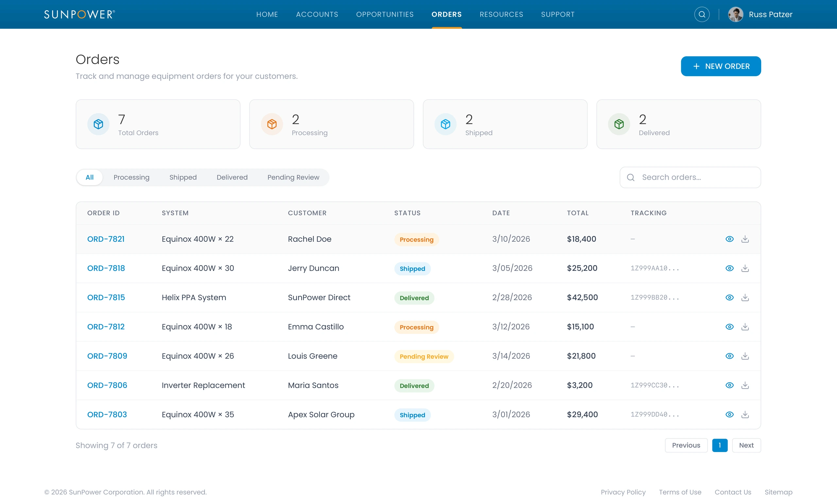Click the Pending Review status badge
The width and height of the screenshot is (837, 504).
[424, 356]
